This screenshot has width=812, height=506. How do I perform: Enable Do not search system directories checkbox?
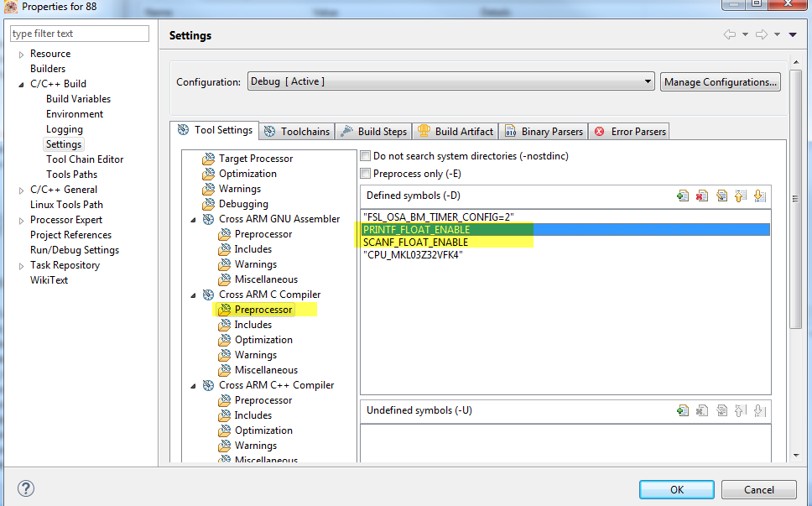point(366,156)
